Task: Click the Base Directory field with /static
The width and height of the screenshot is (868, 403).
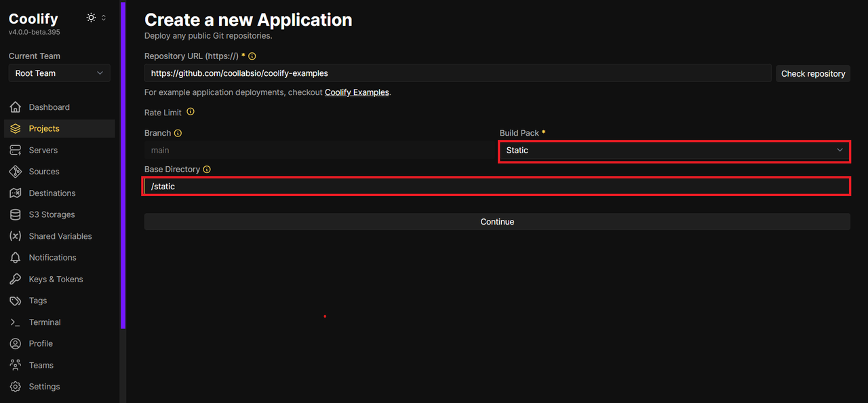Action: tap(497, 186)
